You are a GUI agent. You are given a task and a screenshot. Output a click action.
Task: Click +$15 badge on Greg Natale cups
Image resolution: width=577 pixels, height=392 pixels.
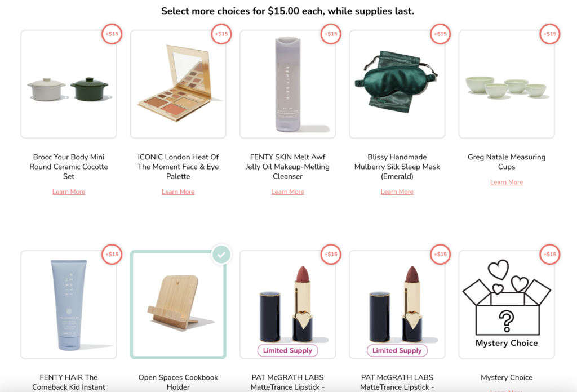[x=549, y=34]
